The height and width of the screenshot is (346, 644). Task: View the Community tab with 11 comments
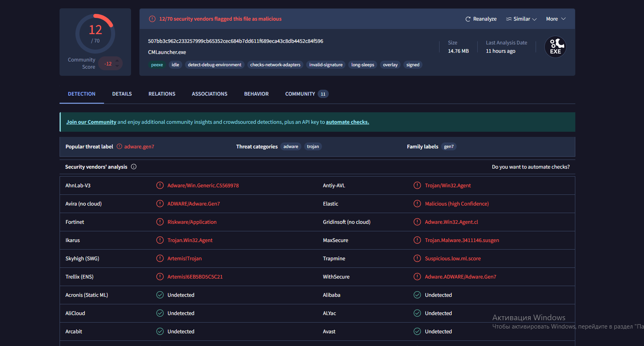coord(307,94)
